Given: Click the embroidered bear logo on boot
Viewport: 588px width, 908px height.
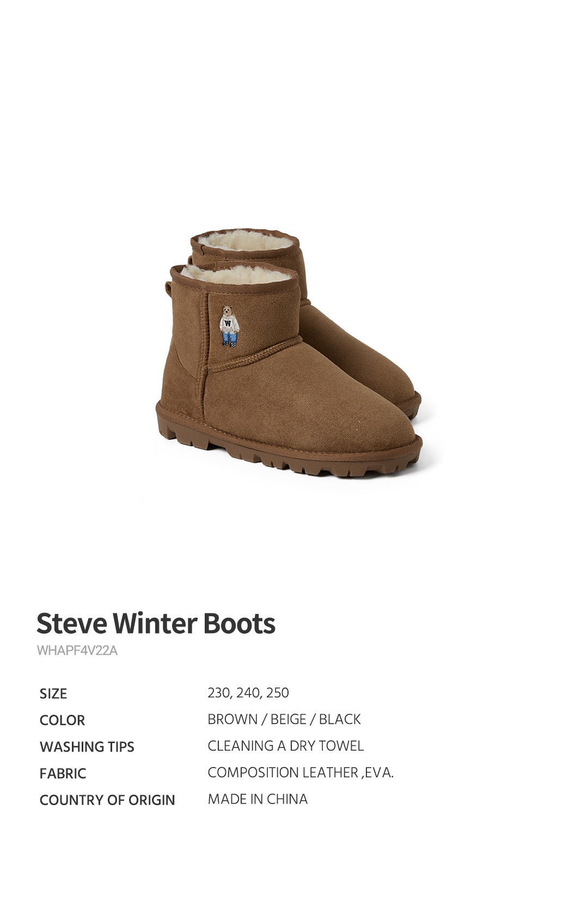Looking at the screenshot, I should (229, 326).
